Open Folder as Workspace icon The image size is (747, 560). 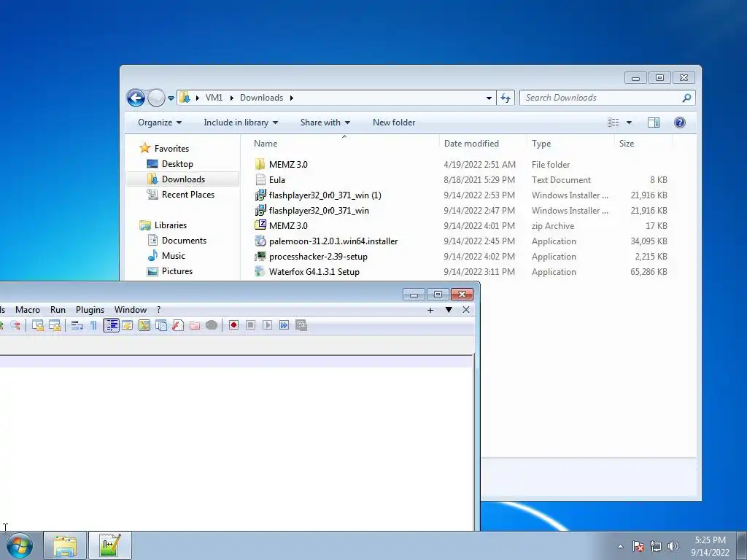tap(195, 325)
